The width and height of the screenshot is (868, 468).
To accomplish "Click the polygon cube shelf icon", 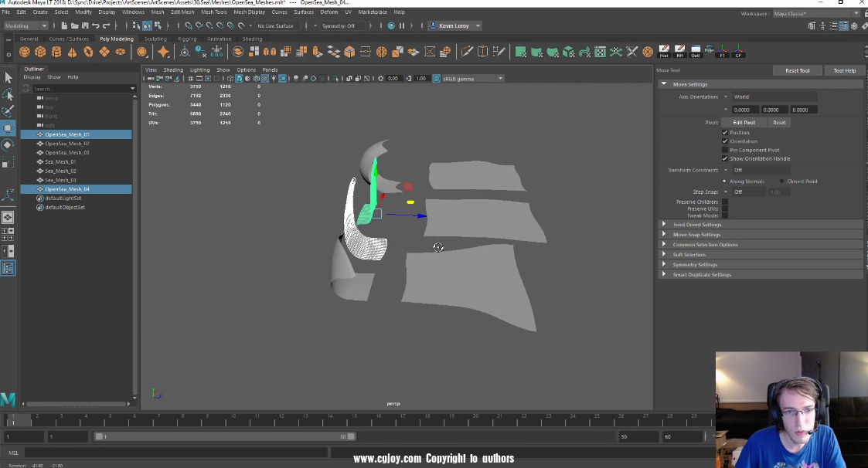I will [x=40, y=53].
